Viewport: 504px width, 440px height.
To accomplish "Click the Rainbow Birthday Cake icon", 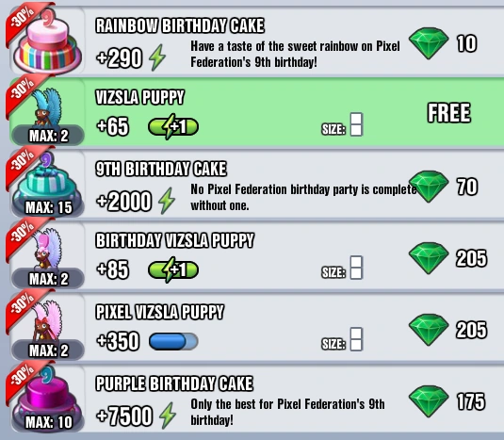I will pyautogui.click(x=47, y=41).
